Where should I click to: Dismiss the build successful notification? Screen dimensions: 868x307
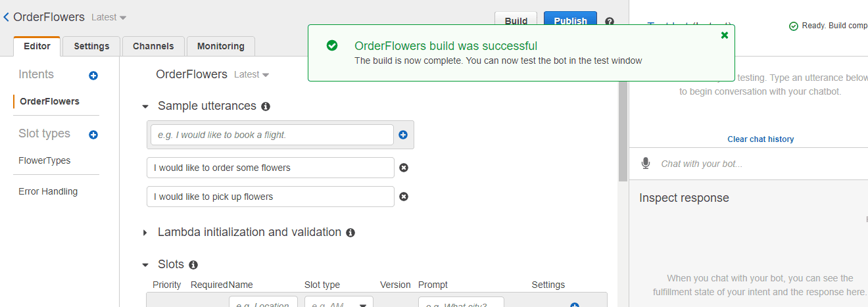725,35
